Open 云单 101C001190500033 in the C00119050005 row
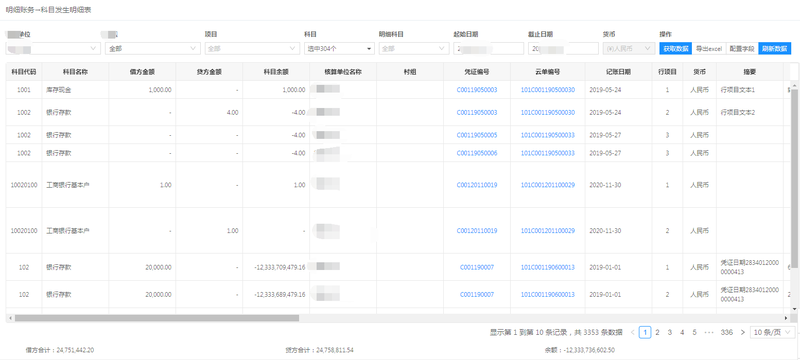 (547, 135)
